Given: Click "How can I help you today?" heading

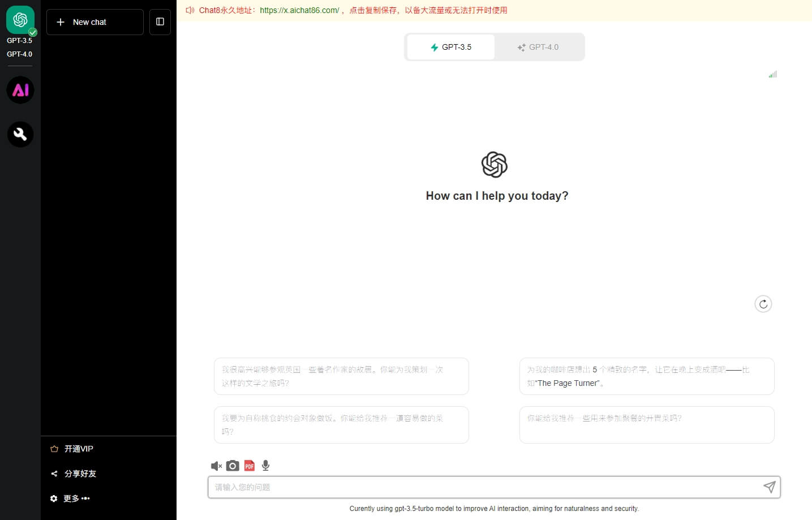Looking at the screenshot, I should pyautogui.click(x=497, y=196).
